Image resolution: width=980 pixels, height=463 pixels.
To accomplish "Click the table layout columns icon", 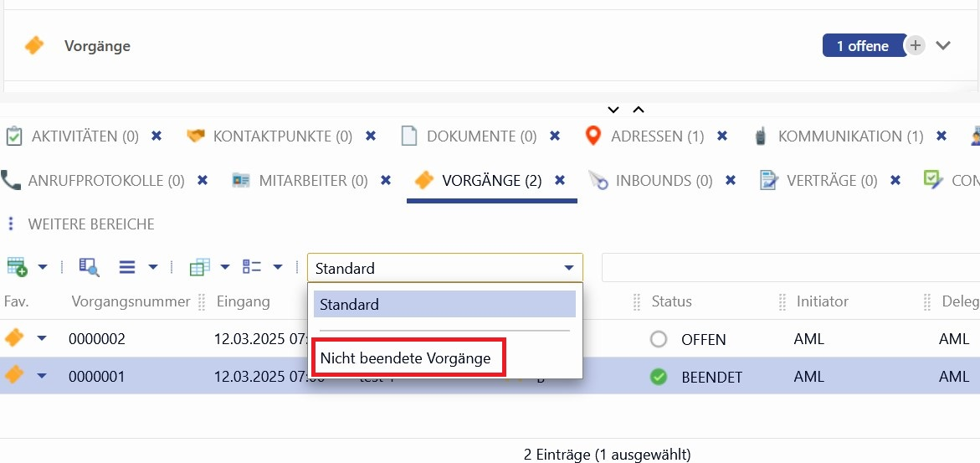I will coord(199,268).
